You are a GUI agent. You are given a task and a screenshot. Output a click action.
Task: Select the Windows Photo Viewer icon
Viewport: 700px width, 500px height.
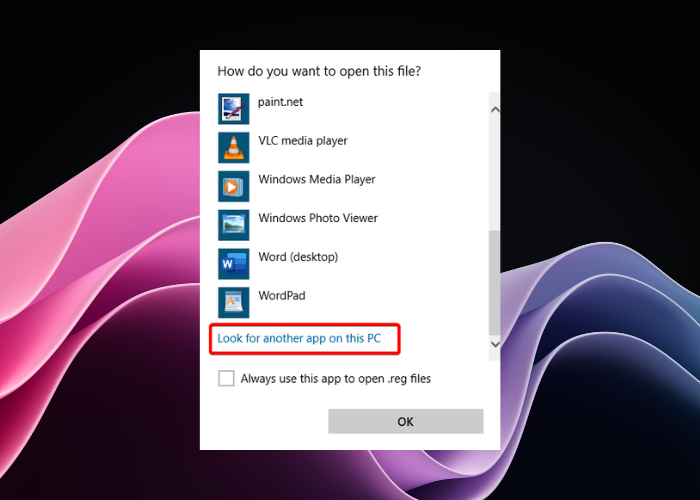coord(233,225)
